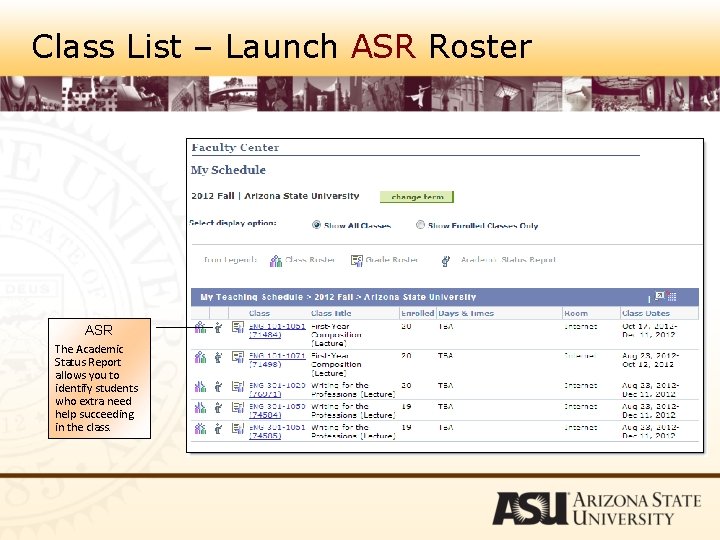Image resolution: width=720 pixels, height=540 pixels.
Task: Open Class Roster icon for ENG 301-1051
Action: point(200,429)
